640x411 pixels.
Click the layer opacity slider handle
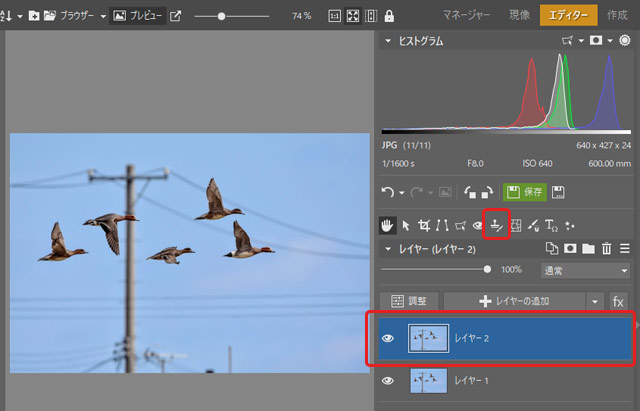(487, 270)
